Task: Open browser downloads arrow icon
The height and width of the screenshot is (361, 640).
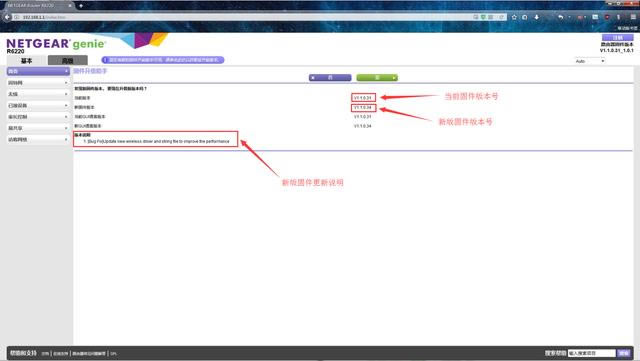Action: (536, 17)
